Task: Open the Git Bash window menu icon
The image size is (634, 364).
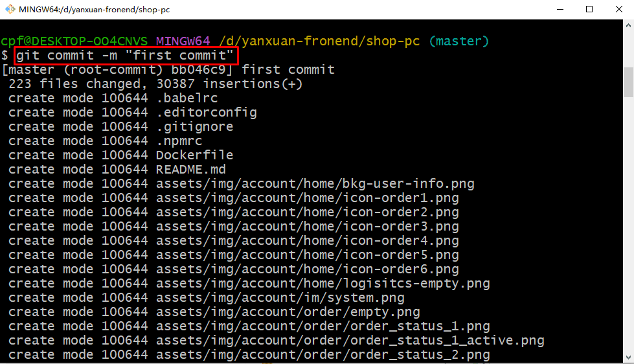Action: [x=10, y=9]
